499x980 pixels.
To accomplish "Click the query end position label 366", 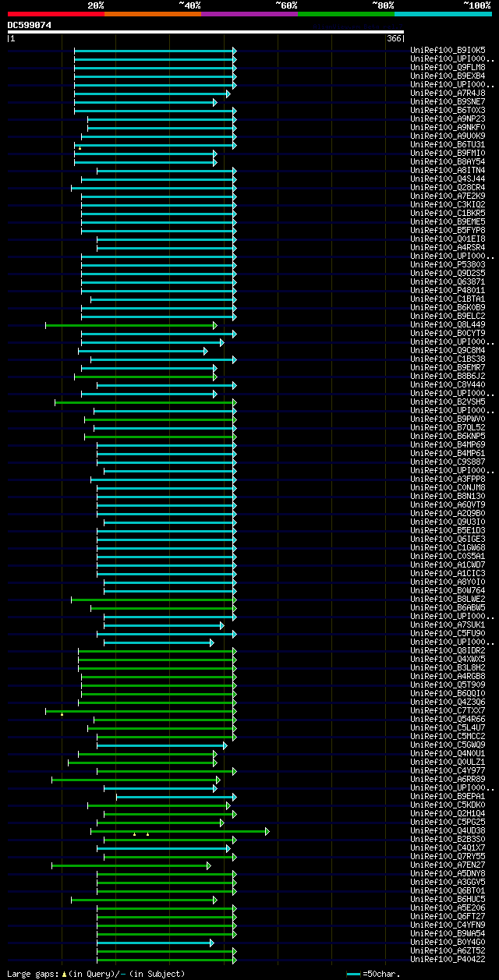I will click(x=394, y=38).
